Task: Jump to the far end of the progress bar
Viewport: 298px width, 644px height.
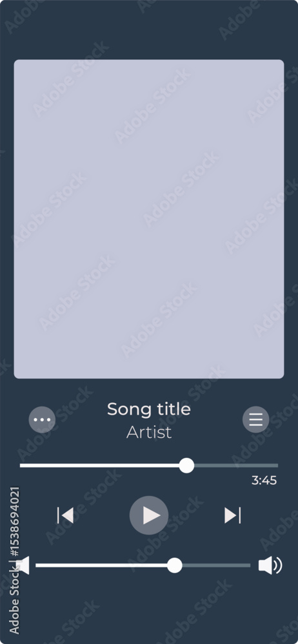Action: tap(277, 466)
